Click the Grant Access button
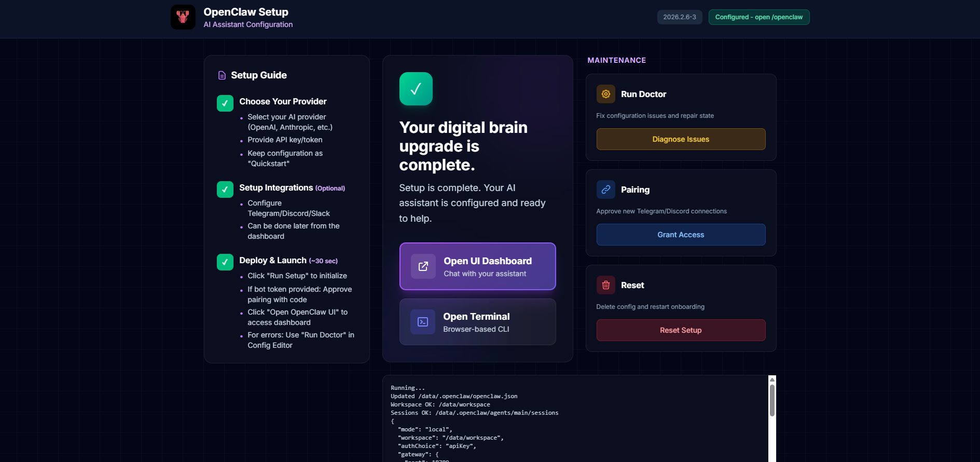 pyautogui.click(x=681, y=235)
